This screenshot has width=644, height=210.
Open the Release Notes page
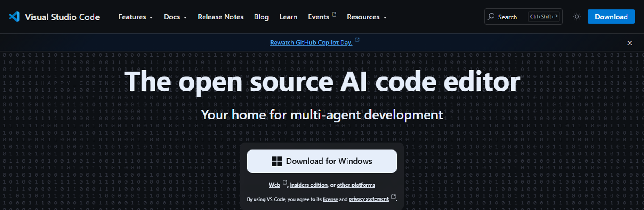(x=221, y=17)
